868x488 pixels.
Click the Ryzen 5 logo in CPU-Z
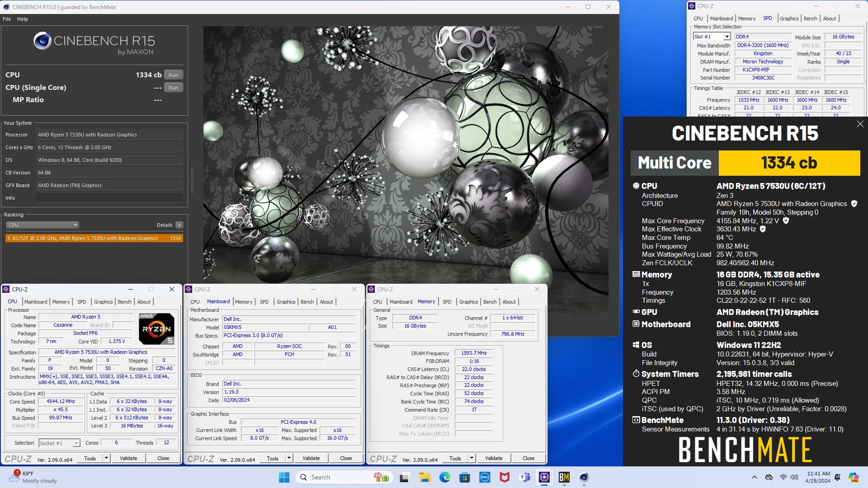point(156,329)
